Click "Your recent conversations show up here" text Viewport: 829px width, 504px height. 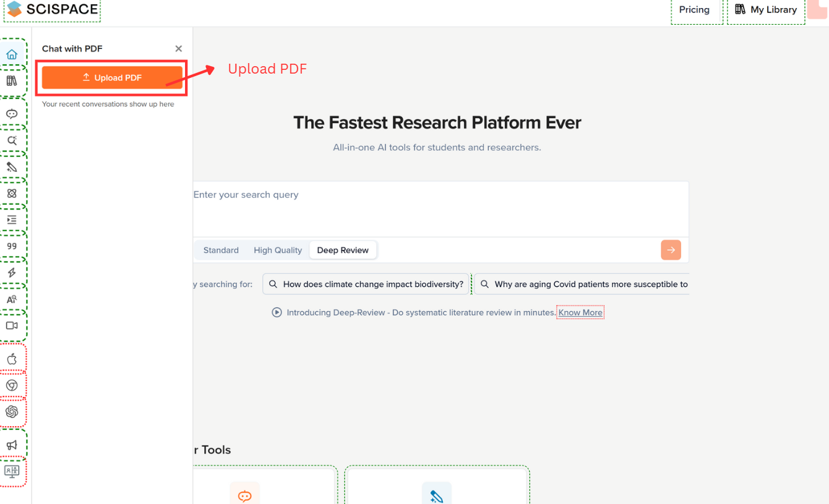tap(108, 104)
